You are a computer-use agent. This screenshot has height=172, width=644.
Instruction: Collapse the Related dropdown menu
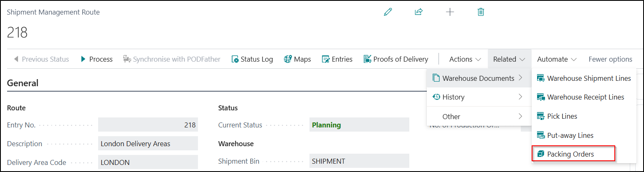tap(509, 59)
